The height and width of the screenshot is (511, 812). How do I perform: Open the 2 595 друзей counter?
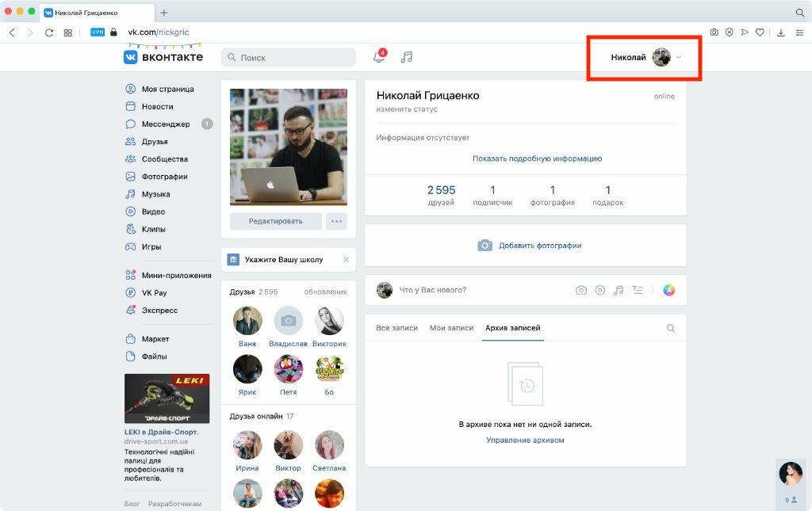pyautogui.click(x=441, y=196)
